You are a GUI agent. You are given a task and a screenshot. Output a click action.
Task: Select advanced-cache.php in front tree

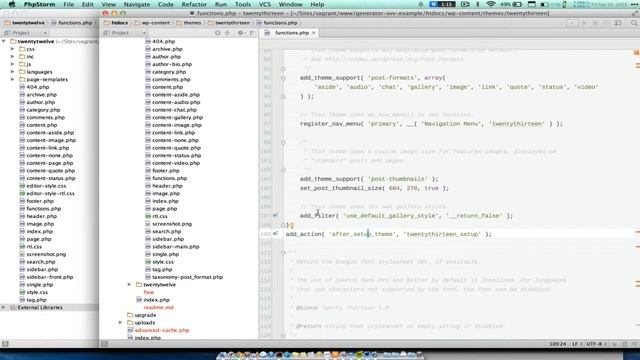[x=162, y=330]
